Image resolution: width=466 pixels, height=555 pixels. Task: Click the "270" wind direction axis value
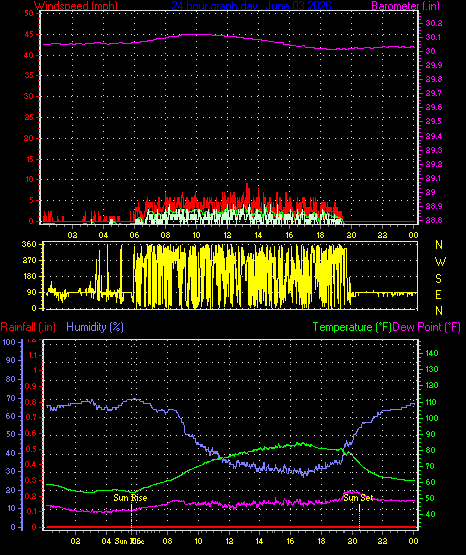coord(29,261)
